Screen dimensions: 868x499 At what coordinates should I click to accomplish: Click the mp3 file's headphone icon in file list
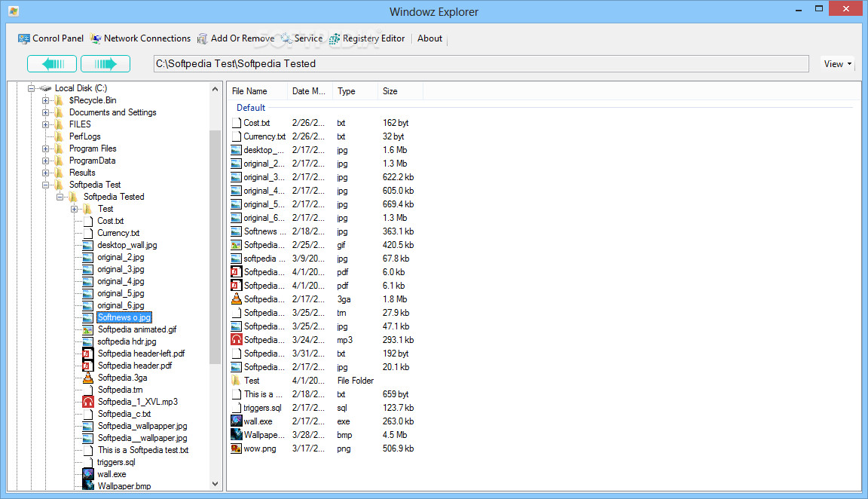pos(237,340)
